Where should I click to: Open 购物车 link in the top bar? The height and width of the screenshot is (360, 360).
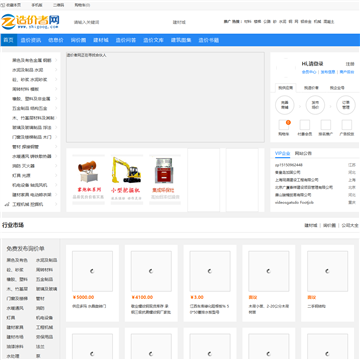[x=82, y=5]
